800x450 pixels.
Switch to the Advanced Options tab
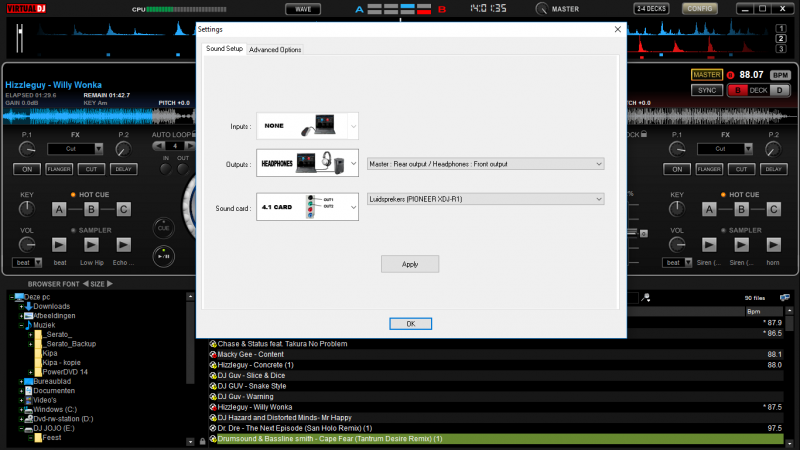[275, 49]
